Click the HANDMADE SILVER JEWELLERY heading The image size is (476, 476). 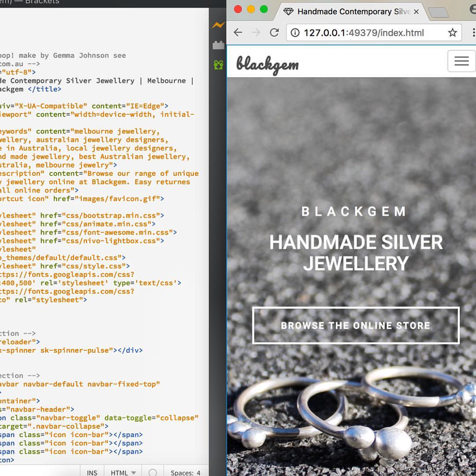(356, 253)
